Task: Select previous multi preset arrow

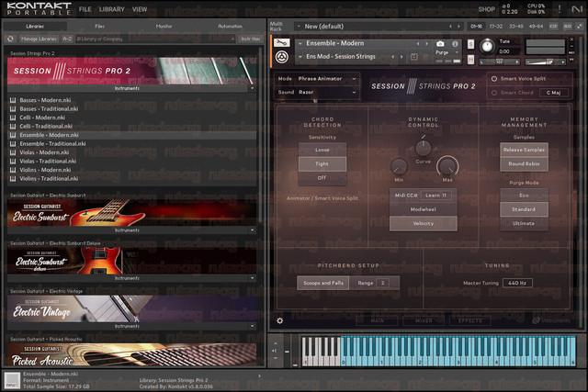Action: [x=450, y=27]
